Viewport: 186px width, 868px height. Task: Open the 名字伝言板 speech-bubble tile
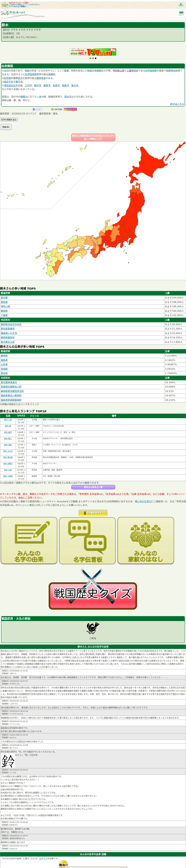[x=87, y=540]
